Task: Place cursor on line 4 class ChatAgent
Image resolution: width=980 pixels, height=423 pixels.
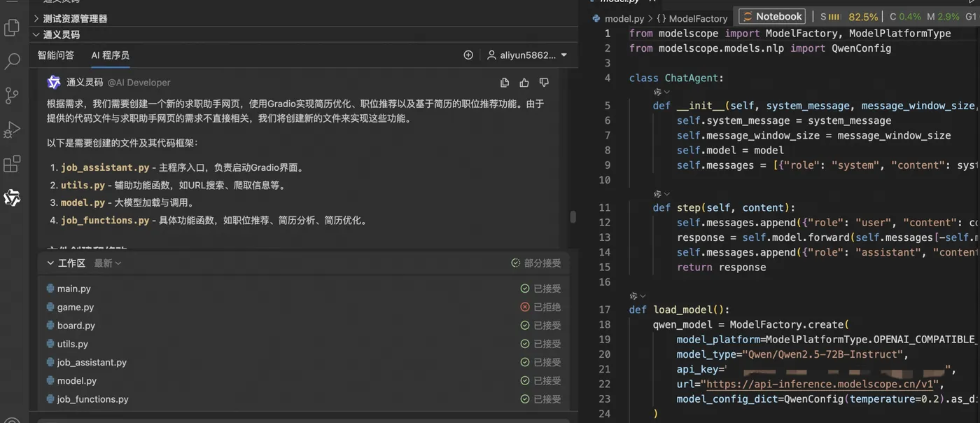Action: (676, 78)
